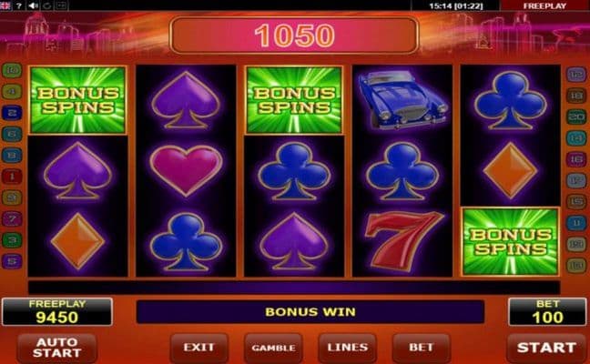Click the refresh arrow icon in top bar
590x364 pixels.
47,5
